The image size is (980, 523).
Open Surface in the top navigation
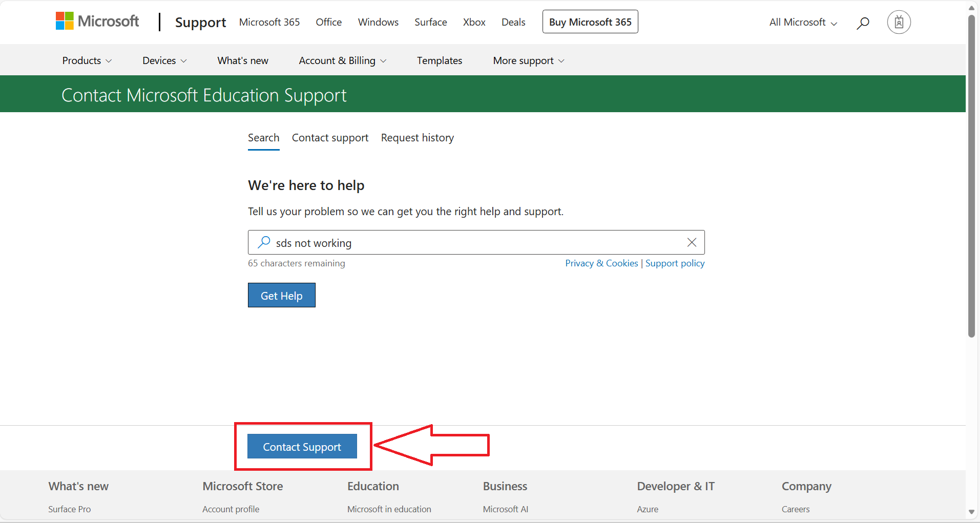(431, 22)
